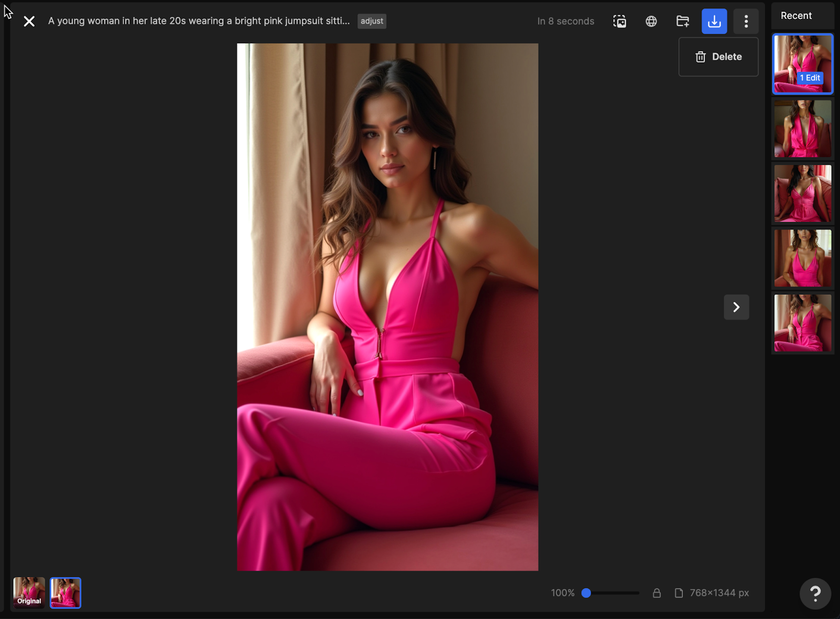The image size is (840, 619).
Task: Adjust the zoom slider handle
Action: (x=586, y=593)
